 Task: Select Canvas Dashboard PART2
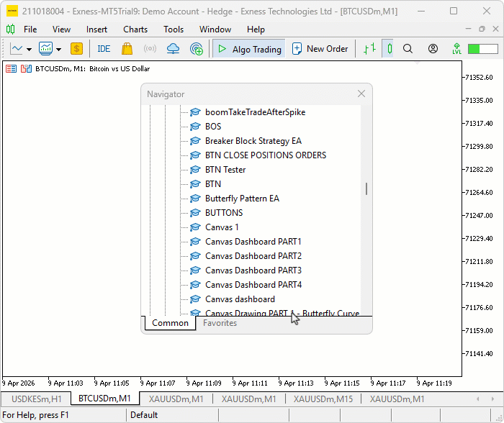253,256
